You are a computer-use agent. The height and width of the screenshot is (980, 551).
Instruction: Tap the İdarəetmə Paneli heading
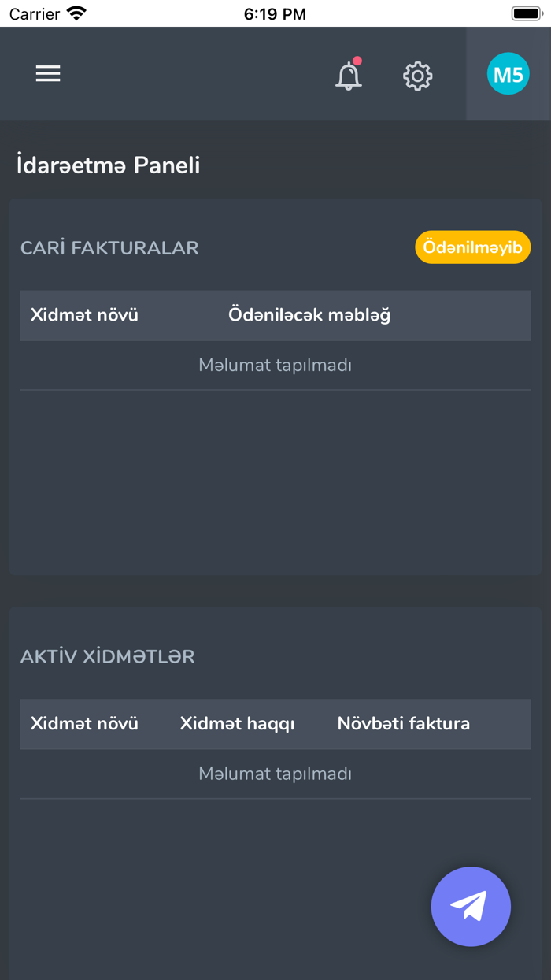coord(106,165)
